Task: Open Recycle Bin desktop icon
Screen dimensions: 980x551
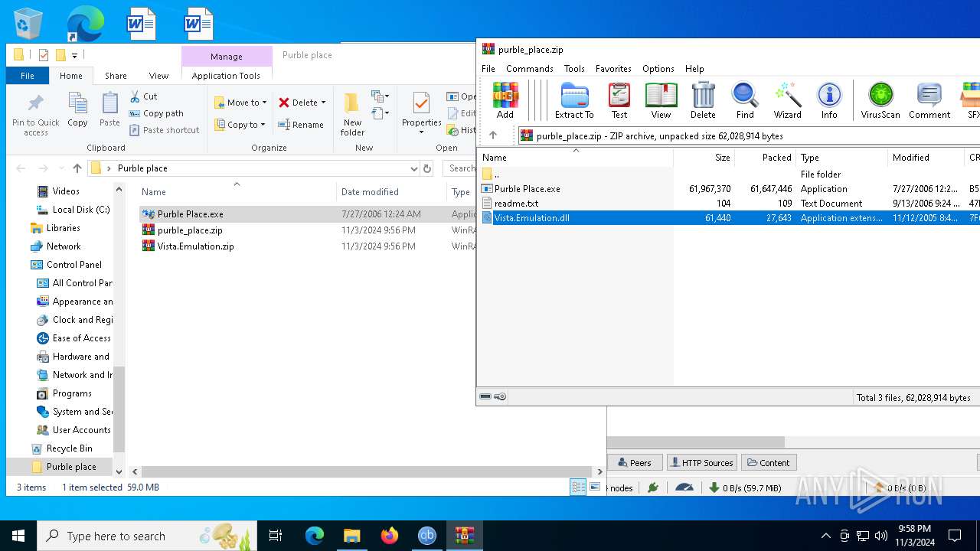Action: 29,23
